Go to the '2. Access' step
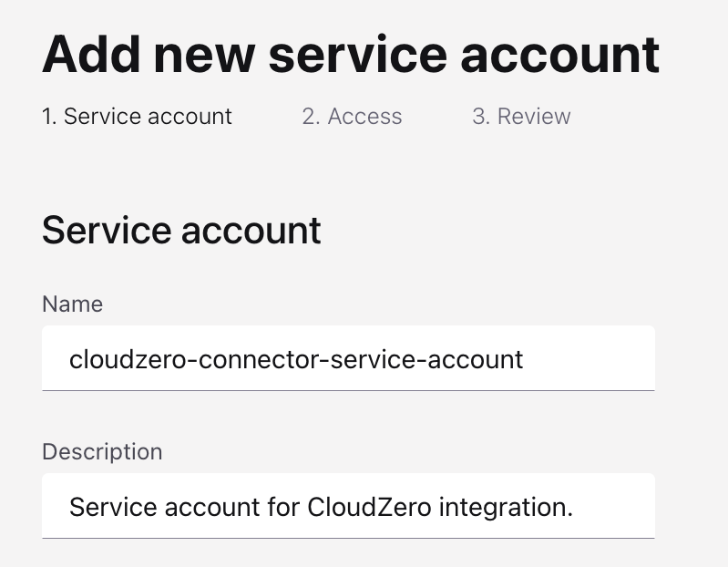This screenshot has width=728, height=567. 352,116
